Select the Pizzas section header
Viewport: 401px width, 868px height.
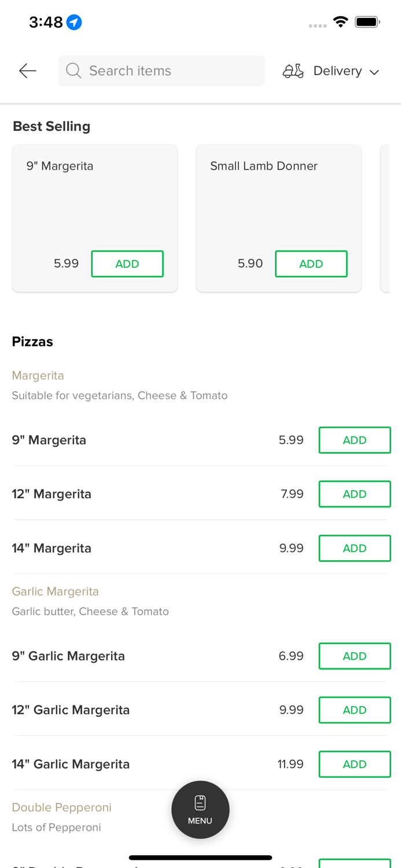[x=32, y=341]
